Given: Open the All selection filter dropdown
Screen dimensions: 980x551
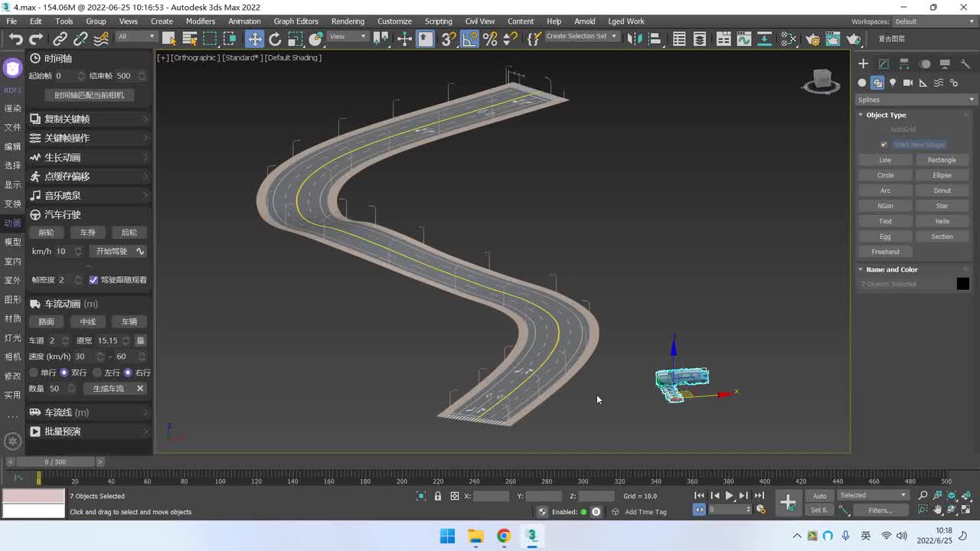Looking at the screenshot, I should (136, 37).
